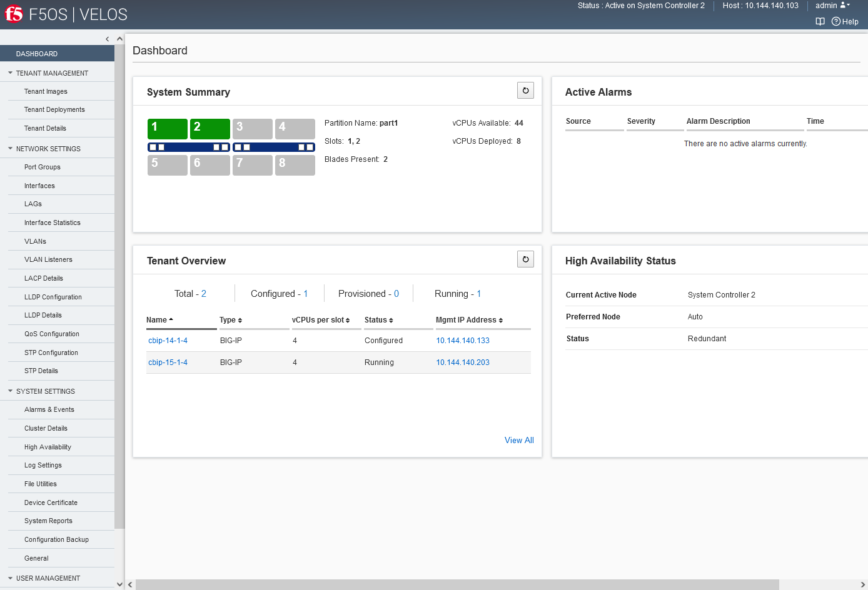Open the documentation book icon
This screenshot has width=868, height=590.
[820, 21]
